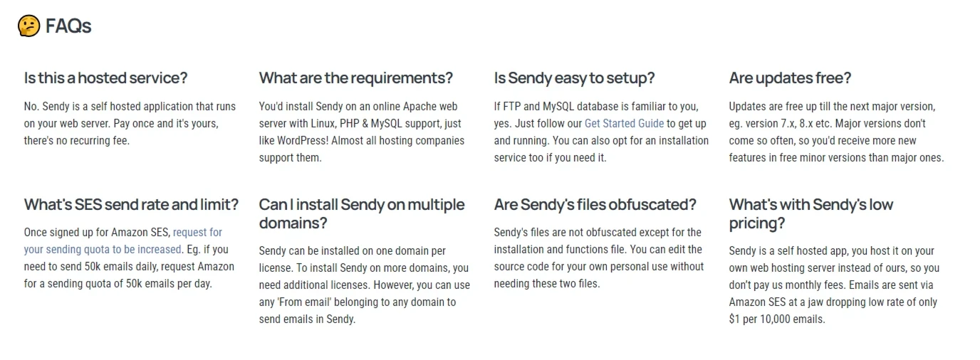Click the thinking face emoji icon
This screenshot has width=980, height=360.
pos(28,26)
